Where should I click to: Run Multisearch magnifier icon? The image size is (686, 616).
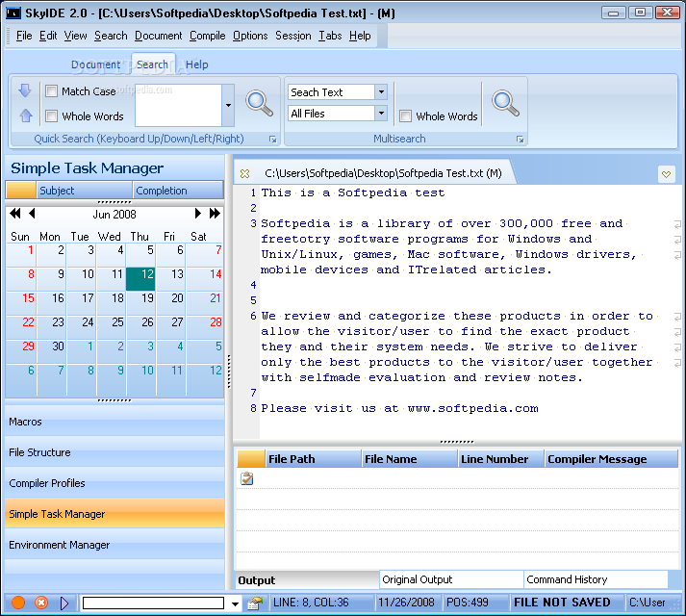tap(505, 103)
